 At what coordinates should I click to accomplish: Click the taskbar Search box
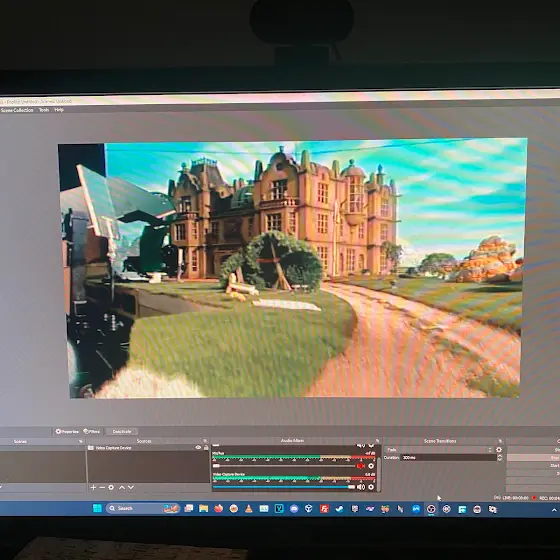click(x=143, y=508)
